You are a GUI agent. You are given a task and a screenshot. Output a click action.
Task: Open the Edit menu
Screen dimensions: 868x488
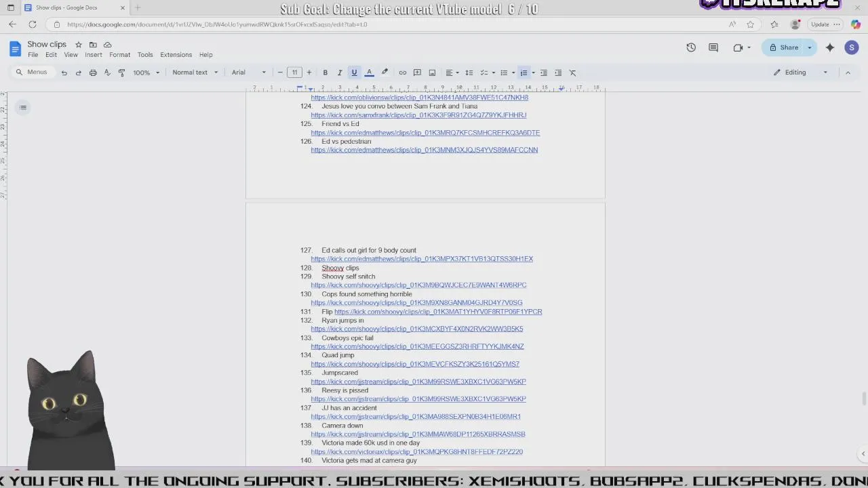[x=52, y=55]
